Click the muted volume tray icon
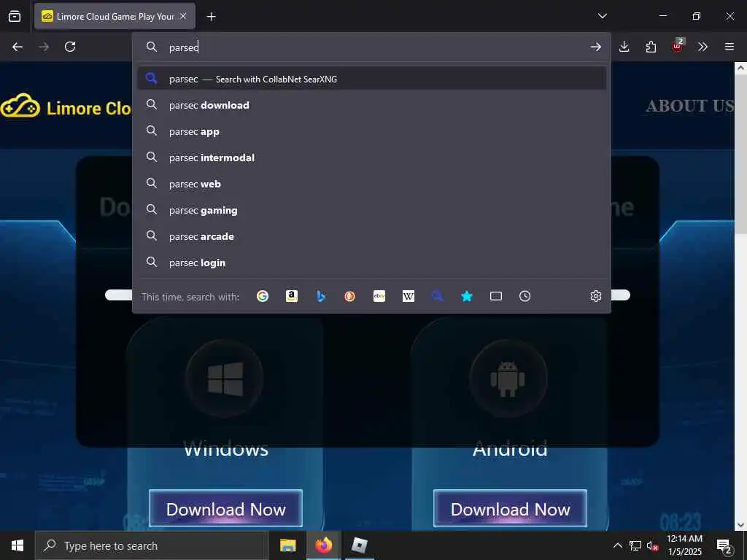747x560 pixels. (652, 545)
